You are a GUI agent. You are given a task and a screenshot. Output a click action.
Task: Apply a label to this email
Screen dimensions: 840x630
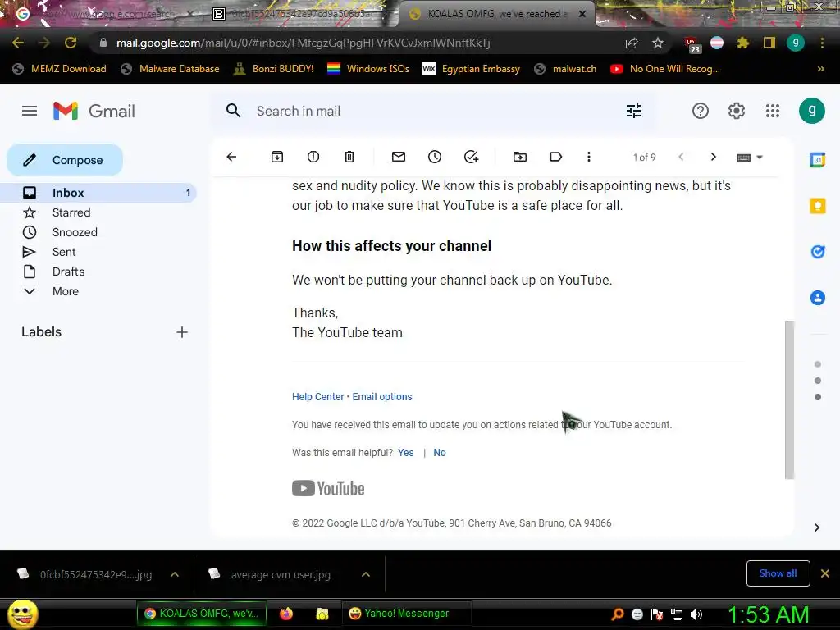click(555, 157)
